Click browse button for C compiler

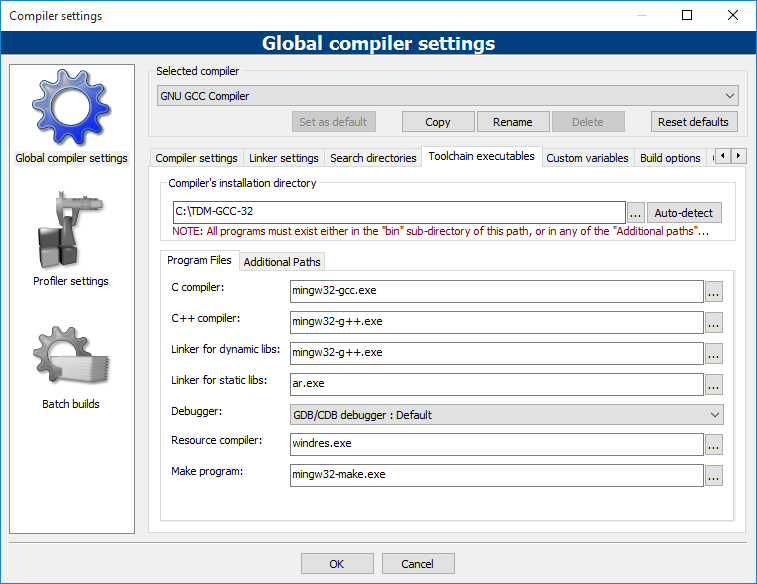tap(713, 292)
